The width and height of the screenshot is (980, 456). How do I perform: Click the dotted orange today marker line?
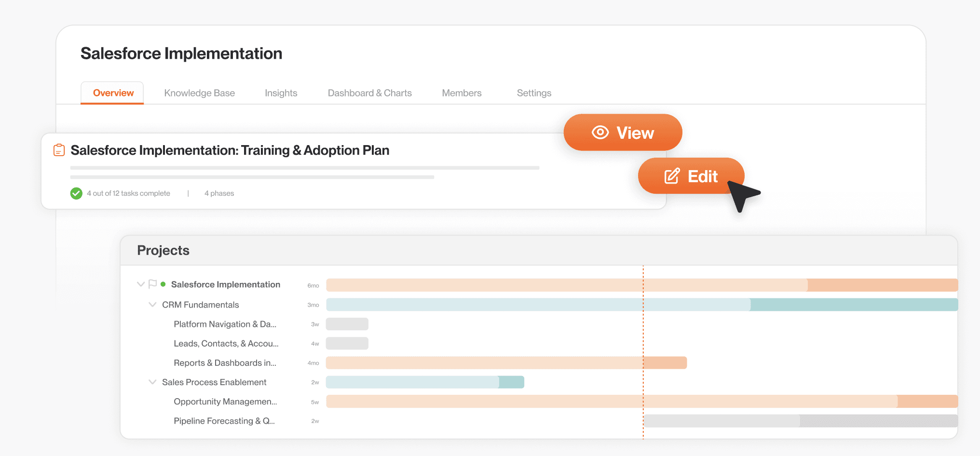pos(643,352)
